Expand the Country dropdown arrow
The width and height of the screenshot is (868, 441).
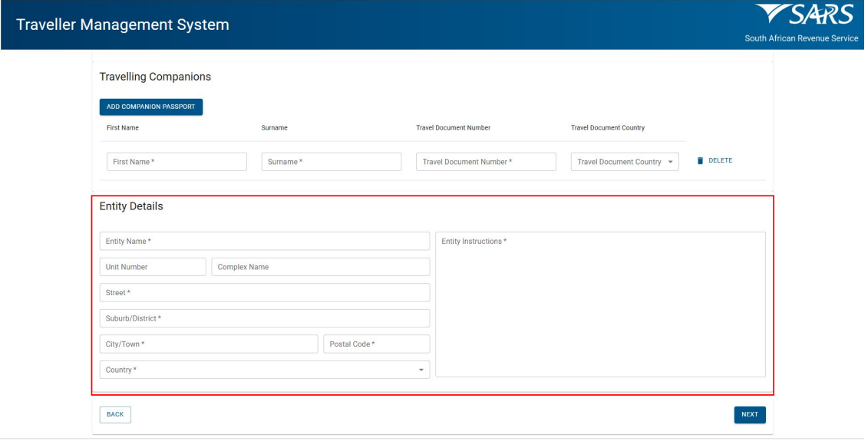tap(421, 370)
